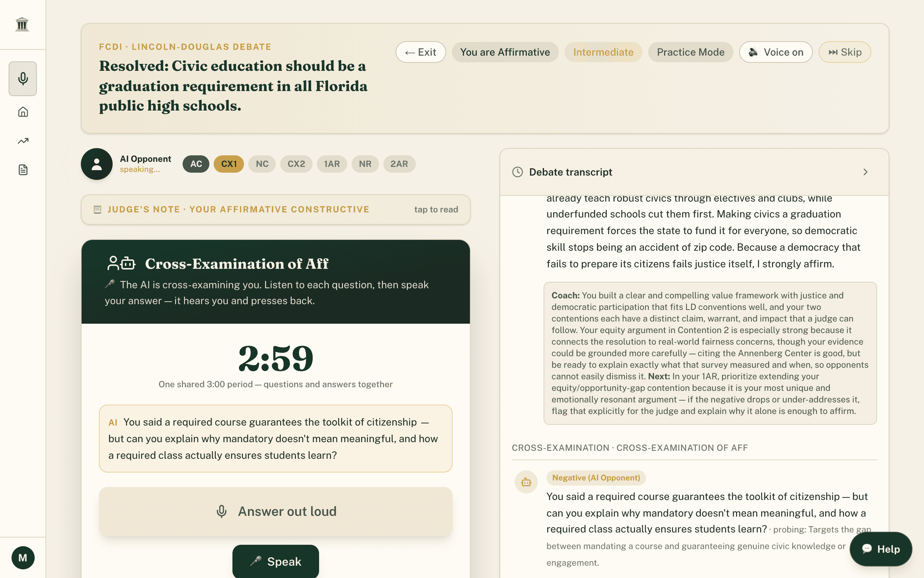The image size is (924, 578).
Task: Click the person-and-robot cross-examination icon
Action: click(121, 263)
